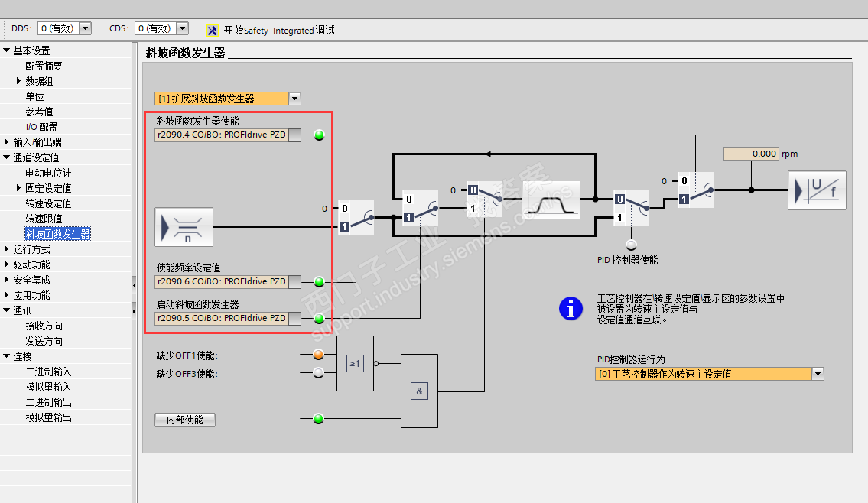Collapse the 通讯 tree node
Screen dimensions: 868x503
(x=7, y=310)
